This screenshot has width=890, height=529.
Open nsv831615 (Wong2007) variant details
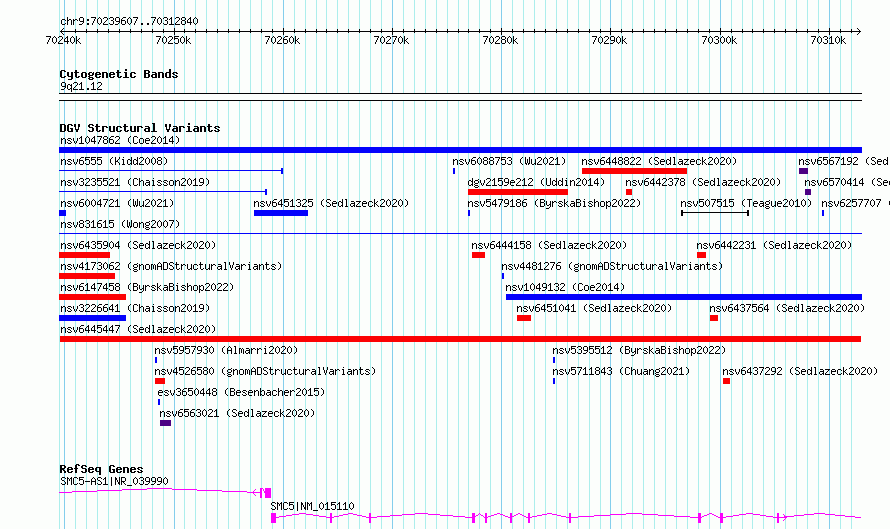tap(120, 224)
